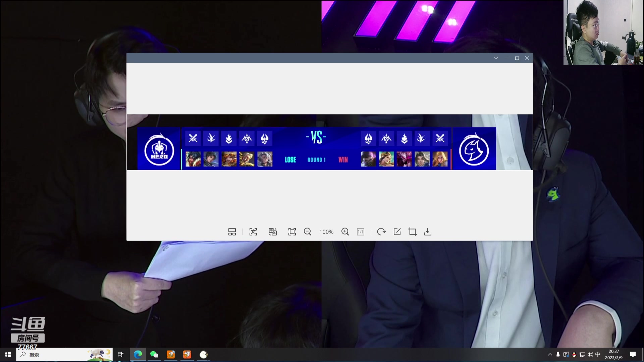644x362 pixels.
Task: Open the orange app left of white cat
Action: pyautogui.click(x=187, y=355)
